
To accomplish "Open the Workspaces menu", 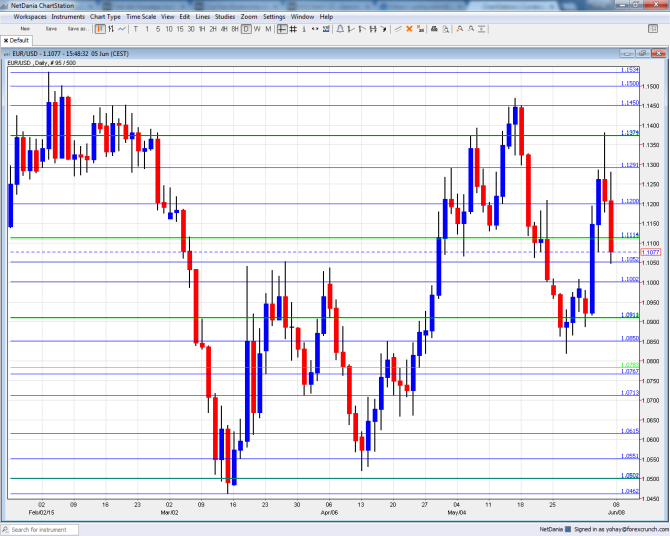I will tap(30, 17).
